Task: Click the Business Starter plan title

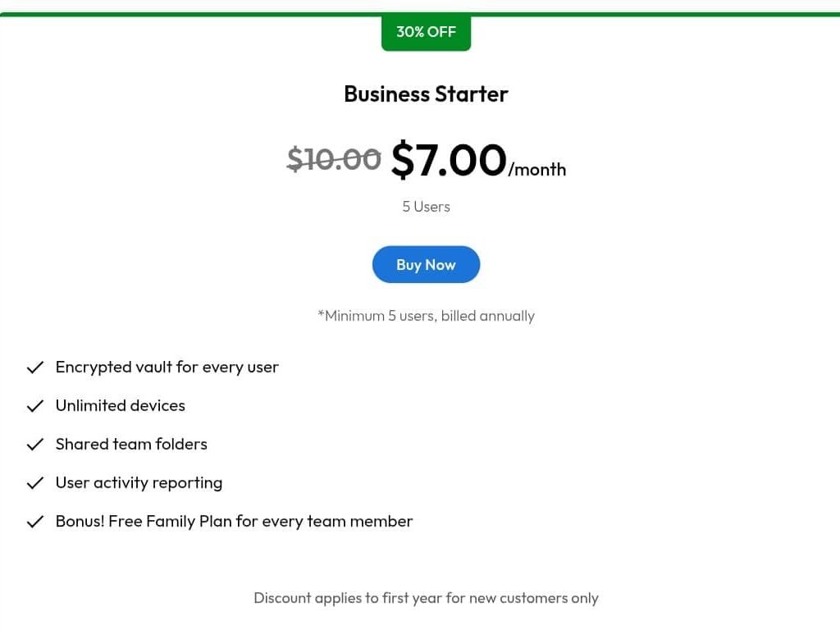Action: click(x=426, y=94)
